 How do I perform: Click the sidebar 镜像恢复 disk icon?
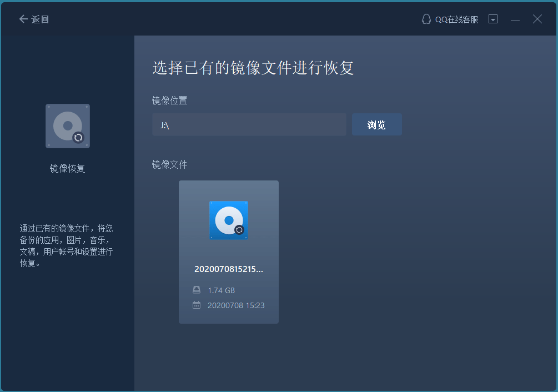(x=68, y=126)
